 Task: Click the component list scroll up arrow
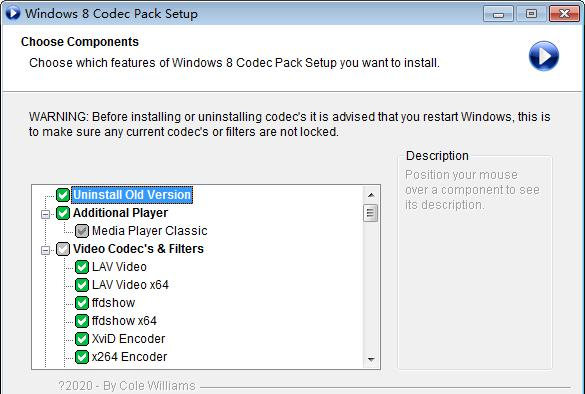tap(371, 195)
